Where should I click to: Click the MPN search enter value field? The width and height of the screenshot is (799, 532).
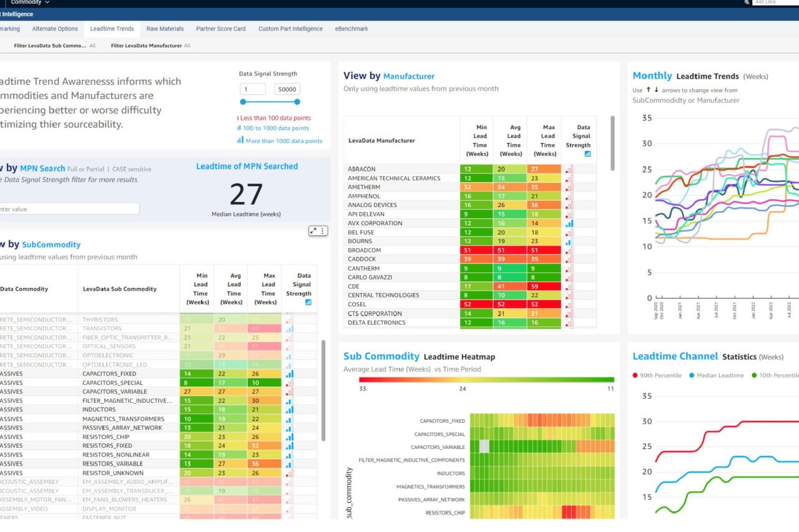pyautogui.click(x=69, y=209)
